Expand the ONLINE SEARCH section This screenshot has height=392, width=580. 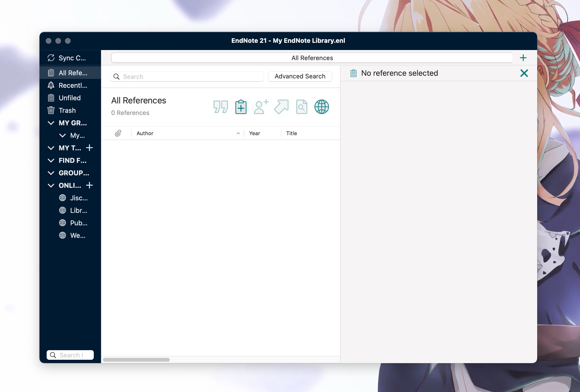point(51,185)
